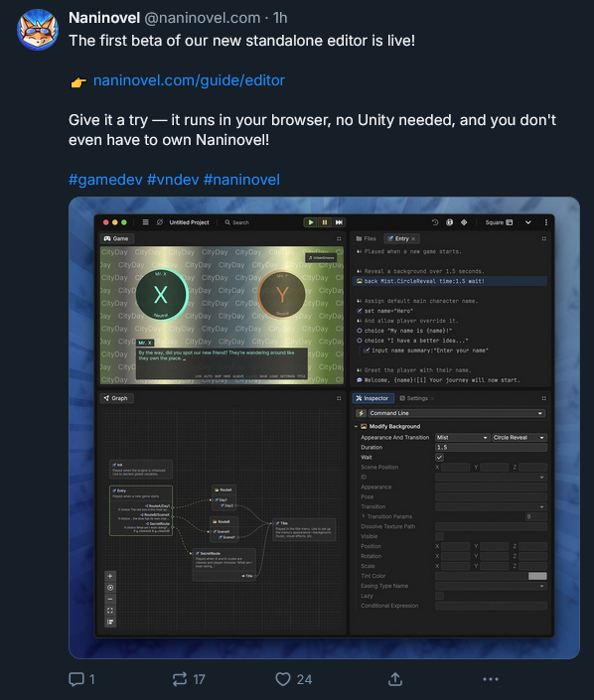Image resolution: width=594 pixels, height=700 pixels.
Task: Open the Circle Reveal transition dropdown
Action: point(520,438)
